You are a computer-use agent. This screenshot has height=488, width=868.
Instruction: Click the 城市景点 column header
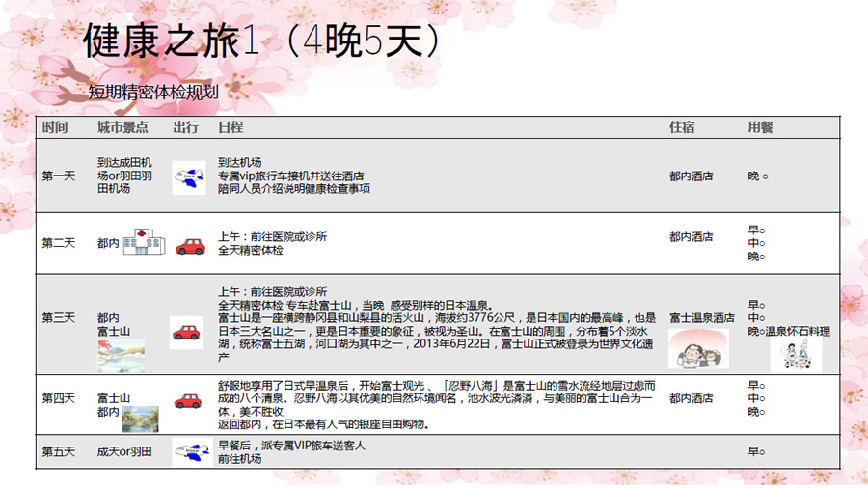click(122, 127)
